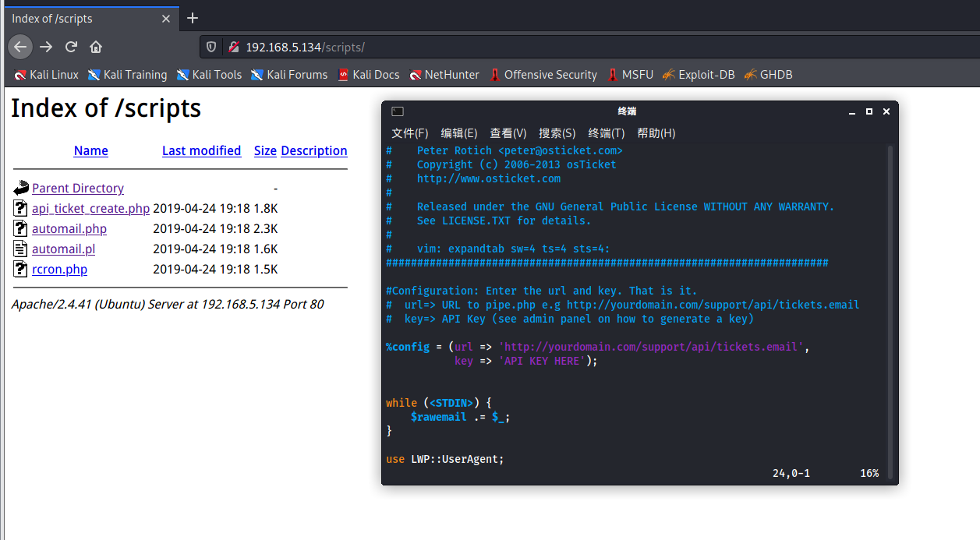The image size is (980, 540).
Task: Minimize the terminal window
Action: tap(853, 111)
